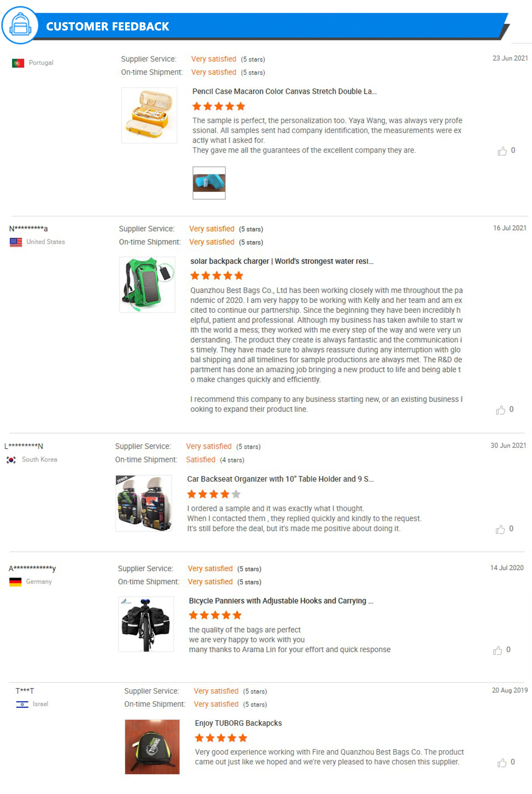Open the Enjoy TUBORG Backapcks title
The height and width of the screenshot is (794, 532).
238,723
